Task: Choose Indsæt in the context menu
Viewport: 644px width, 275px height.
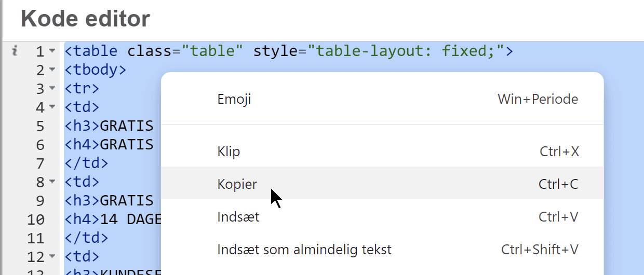Action: coord(382,216)
